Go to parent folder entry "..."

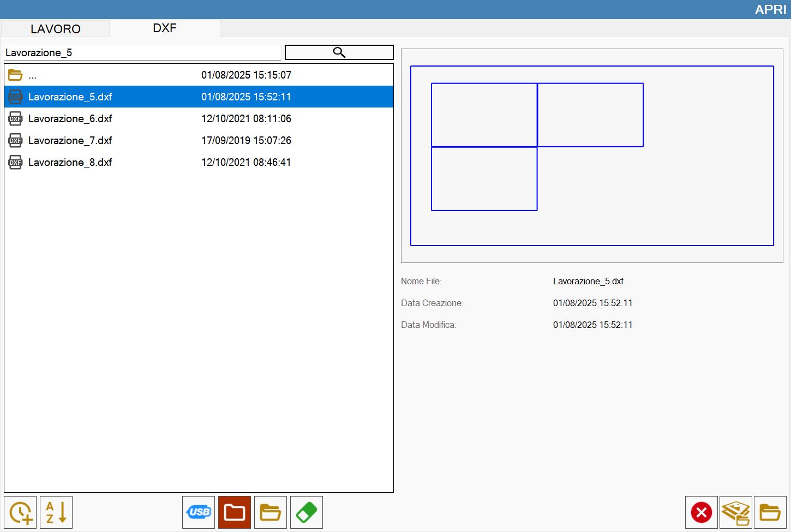[199, 75]
